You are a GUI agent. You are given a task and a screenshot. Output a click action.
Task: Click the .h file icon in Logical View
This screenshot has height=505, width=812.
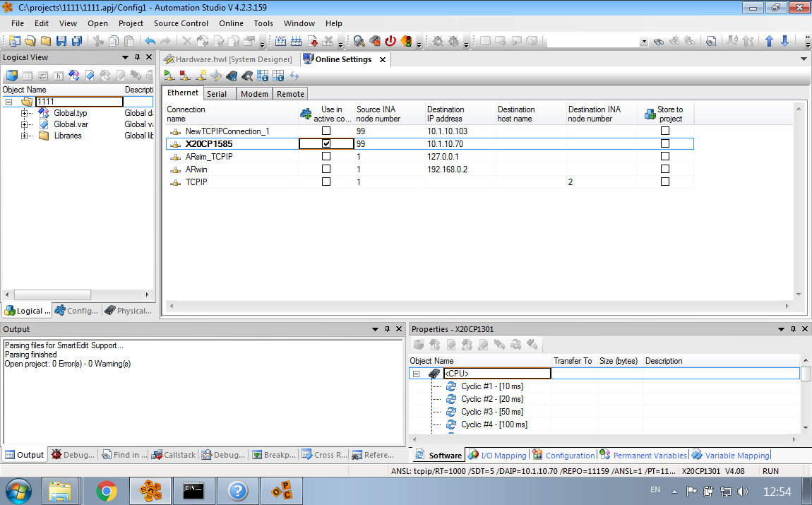(59, 76)
